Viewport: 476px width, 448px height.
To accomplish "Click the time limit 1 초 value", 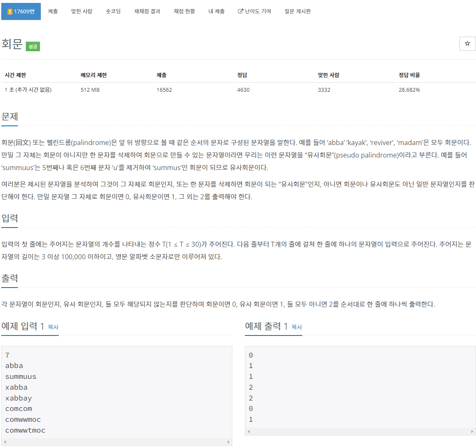I will 28,90.
